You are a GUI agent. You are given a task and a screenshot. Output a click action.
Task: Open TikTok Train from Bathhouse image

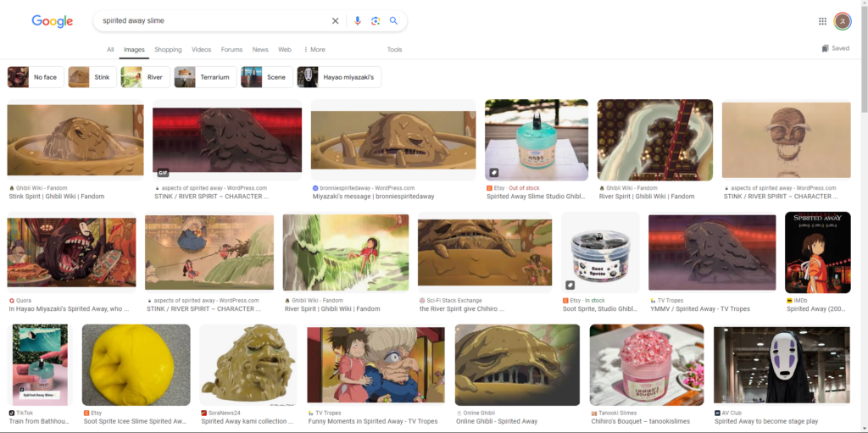click(40, 365)
